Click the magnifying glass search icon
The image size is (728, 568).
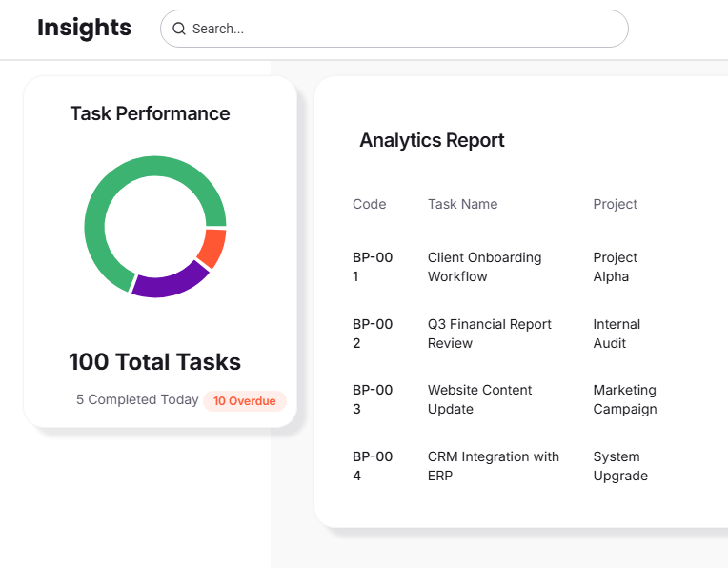coord(178,29)
